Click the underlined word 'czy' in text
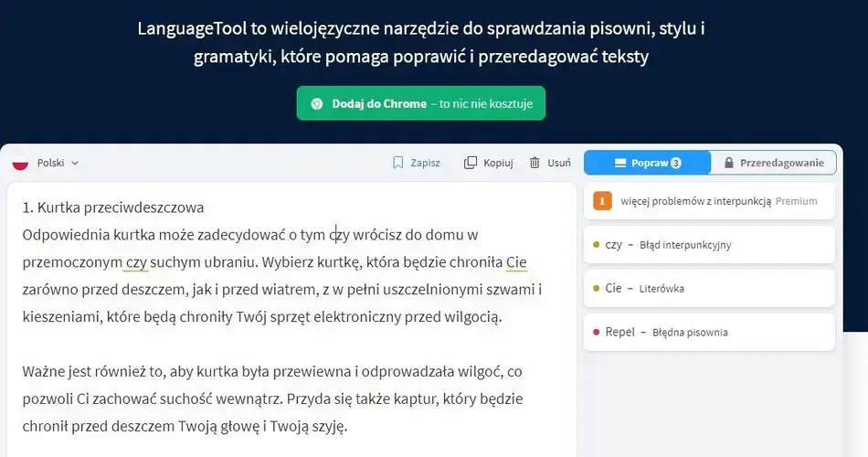The height and width of the screenshot is (457, 868). pyautogui.click(x=136, y=262)
